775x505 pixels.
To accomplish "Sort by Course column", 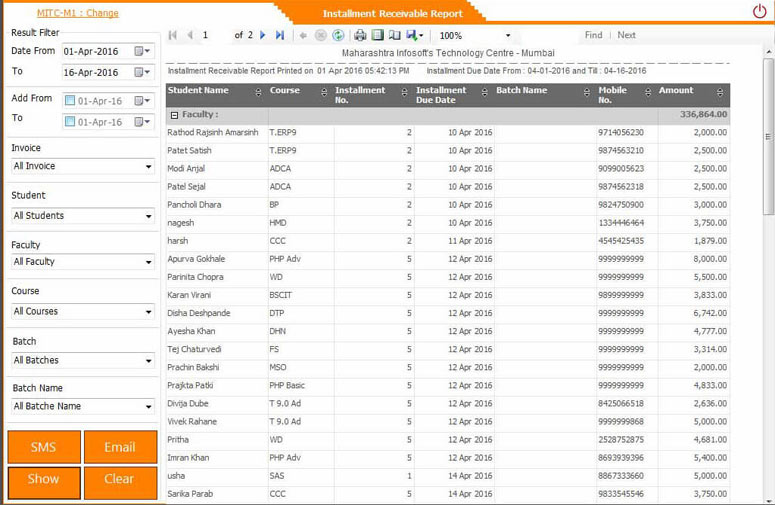I will pos(324,92).
